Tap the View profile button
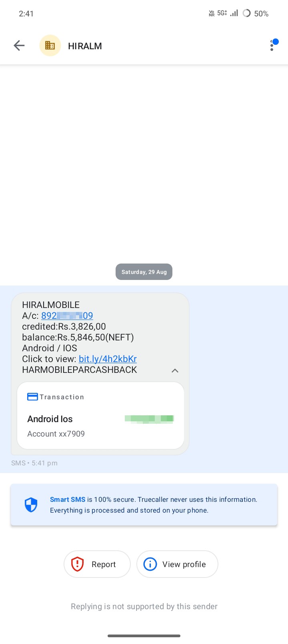Screen dimensions: 288x644 pos(177,564)
